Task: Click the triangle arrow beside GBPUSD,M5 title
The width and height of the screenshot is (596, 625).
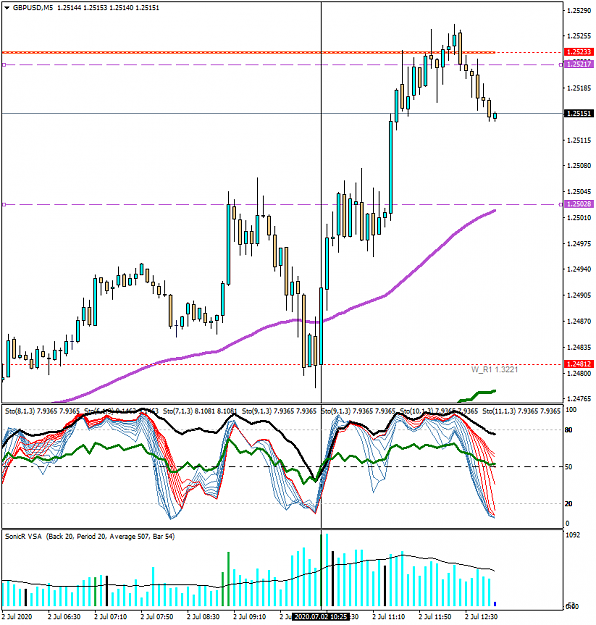Action: click(x=6, y=8)
